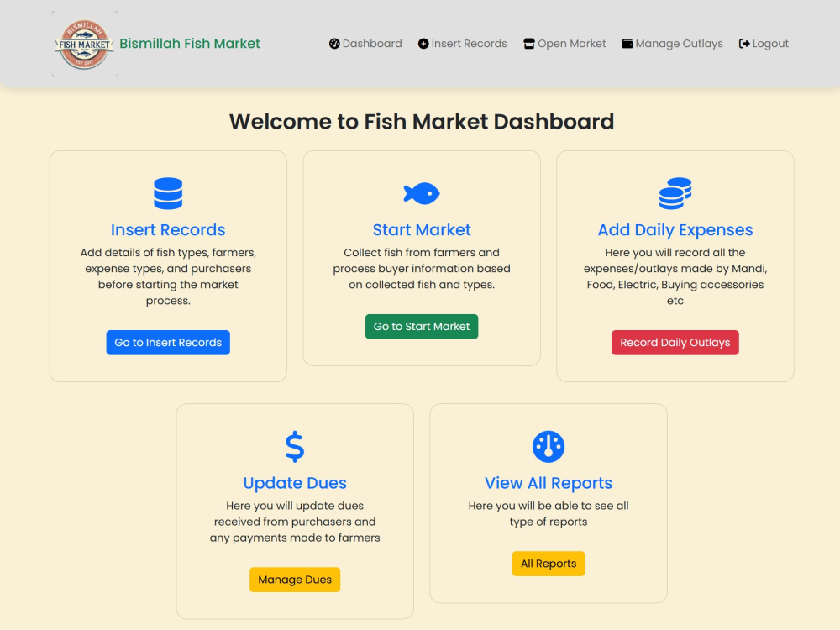The height and width of the screenshot is (630, 840).
Task: Click the View All Reports description text
Action: (549, 514)
